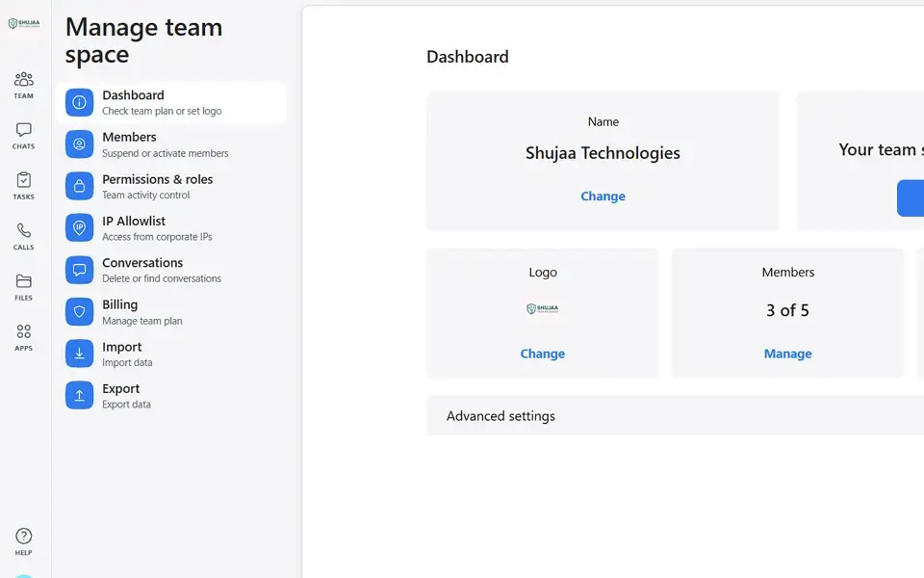The image size is (924, 578).
Task: Click the blue button in Your team card
Action: [911, 198]
